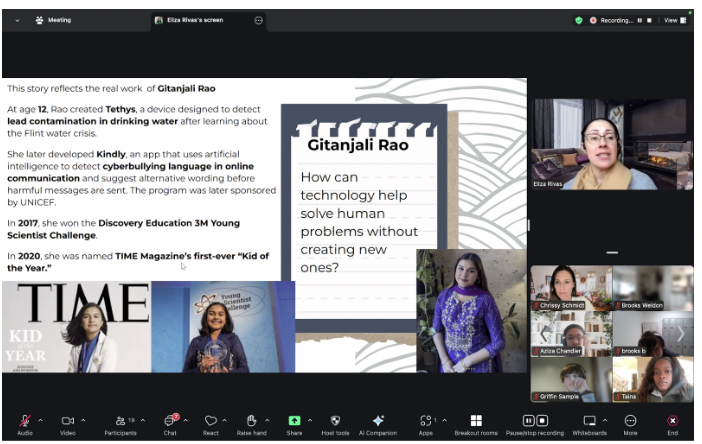Image resolution: width=702 pixels, height=444 pixels.
Task: Select Taina video tile
Action: pyautogui.click(x=653, y=380)
